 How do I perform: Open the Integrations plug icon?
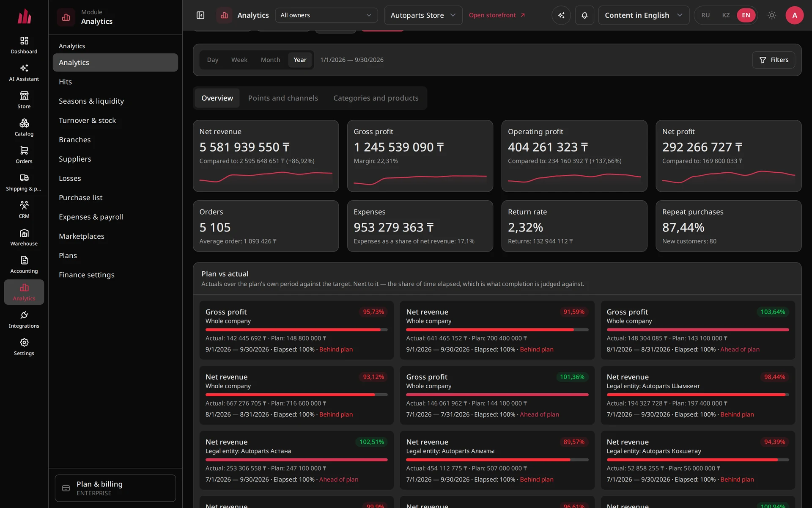click(24, 315)
